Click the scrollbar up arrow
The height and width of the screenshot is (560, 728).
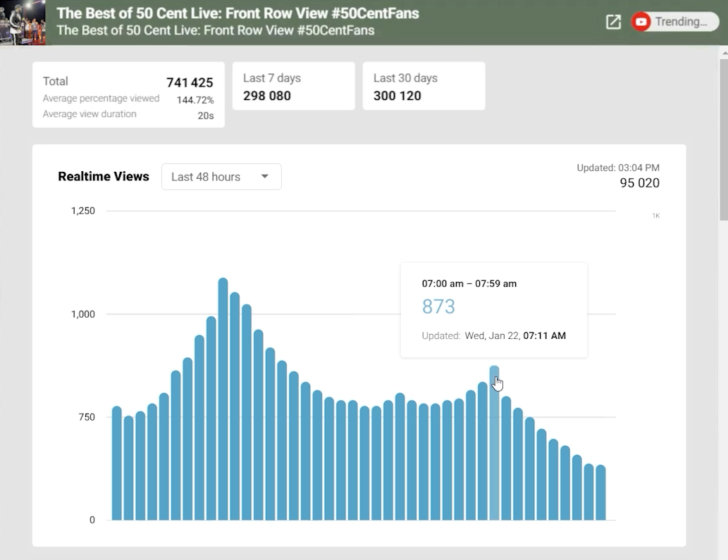click(x=723, y=53)
